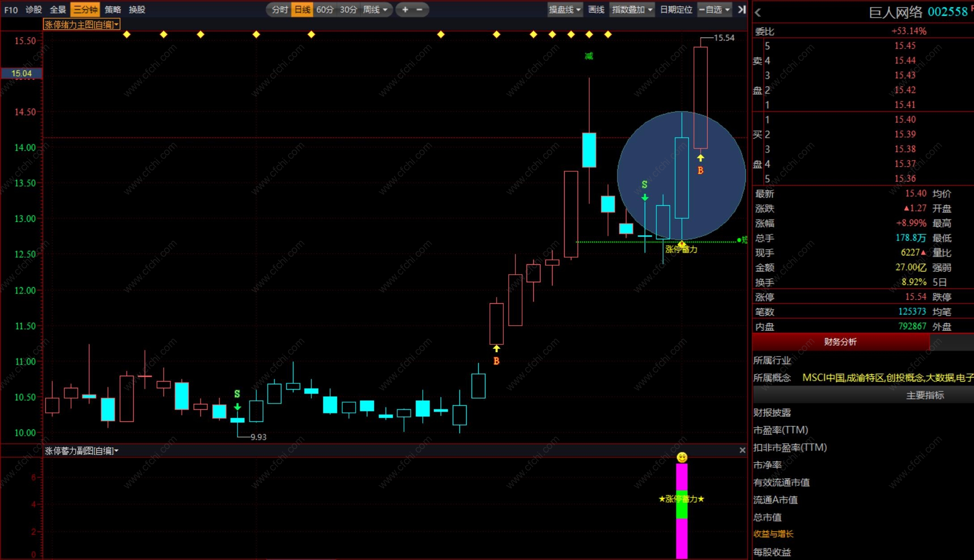Screen dimensions: 974x560
Task: Click the smiley face signal icon
Action: coord(682,457)
